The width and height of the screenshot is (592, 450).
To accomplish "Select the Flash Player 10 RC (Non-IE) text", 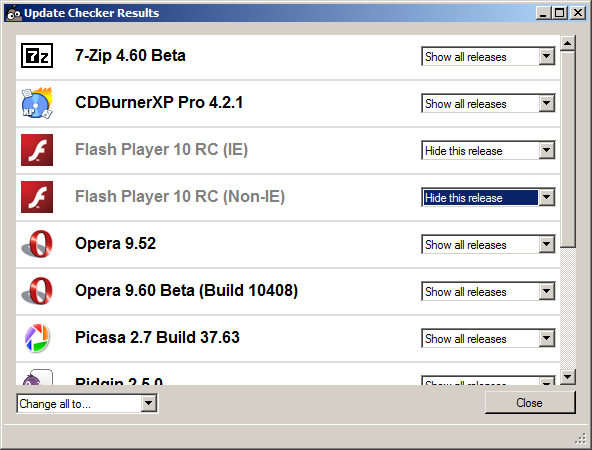I will click(x=180, y=196).
